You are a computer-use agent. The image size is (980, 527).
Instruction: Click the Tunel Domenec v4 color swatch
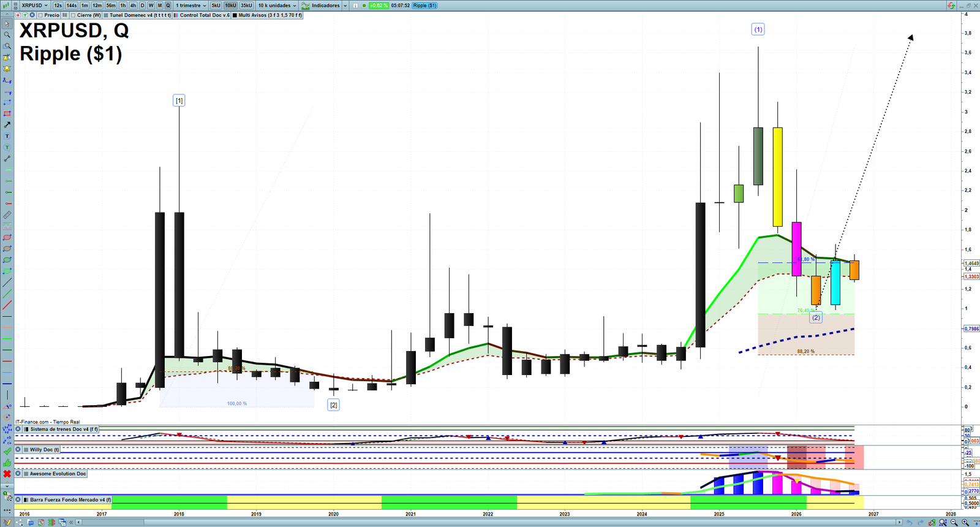click(x=106, y=15)
